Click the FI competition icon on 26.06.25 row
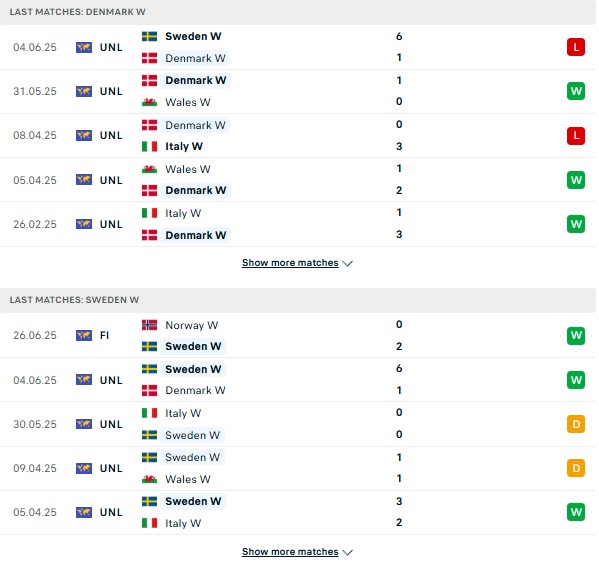 (x=84, y=335)
